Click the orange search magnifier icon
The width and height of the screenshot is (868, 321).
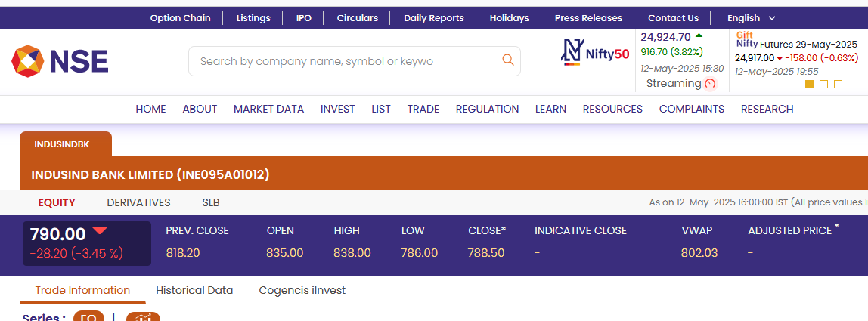pos(507,60)
